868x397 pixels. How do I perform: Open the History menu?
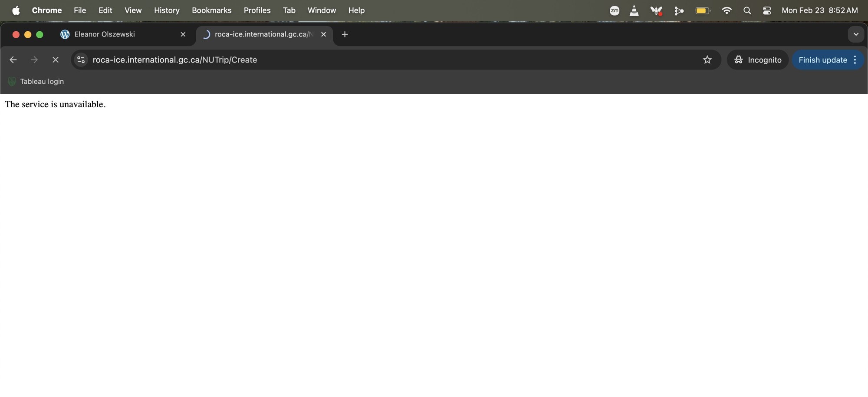(x=167, y=10)
